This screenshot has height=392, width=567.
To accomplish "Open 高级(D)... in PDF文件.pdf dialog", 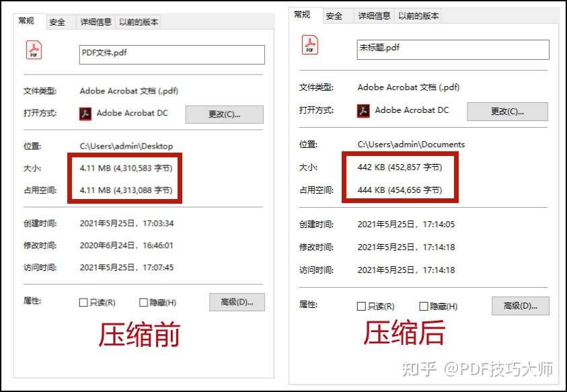I will pyautogui.click(x=237, y=302).
